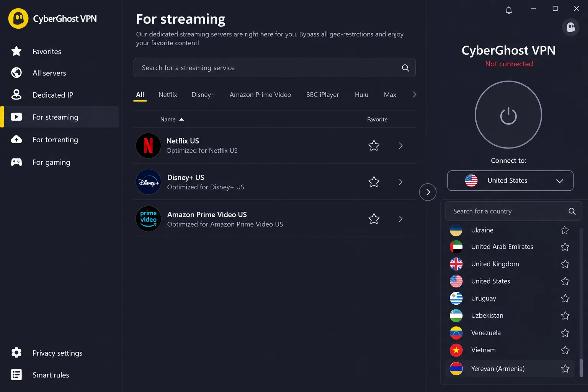
Task: Click the country search magnifier icon
Action: (x=572, y=211)
